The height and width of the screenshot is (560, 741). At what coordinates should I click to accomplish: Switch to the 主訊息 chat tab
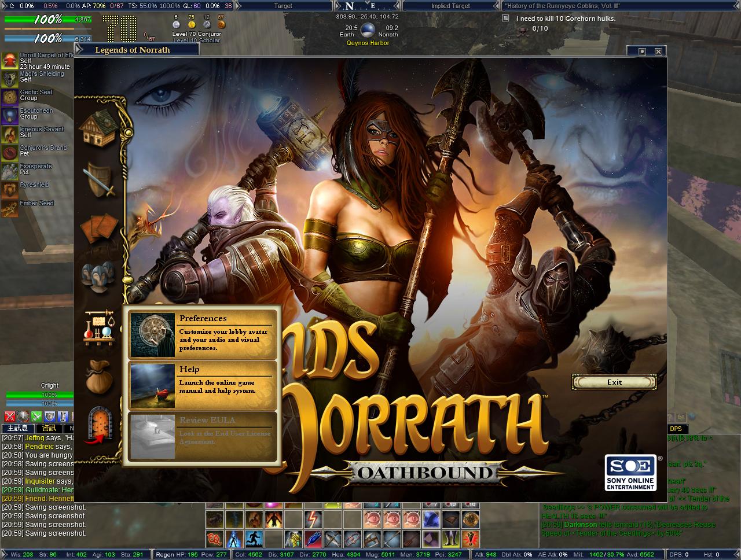pyautogui.click(x=17, y=428)
